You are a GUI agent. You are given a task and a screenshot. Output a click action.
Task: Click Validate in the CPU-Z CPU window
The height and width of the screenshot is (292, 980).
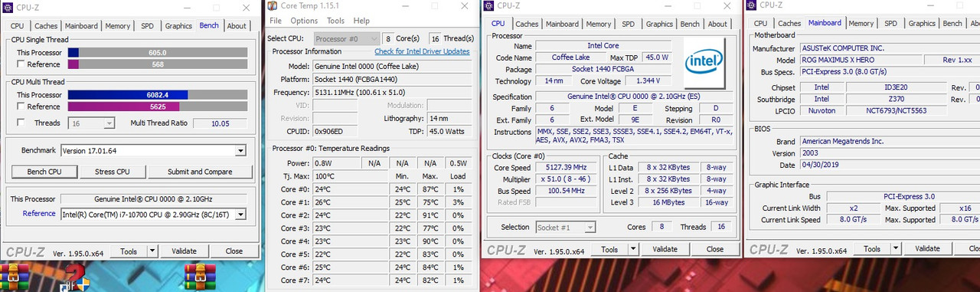tap(665, 249)
